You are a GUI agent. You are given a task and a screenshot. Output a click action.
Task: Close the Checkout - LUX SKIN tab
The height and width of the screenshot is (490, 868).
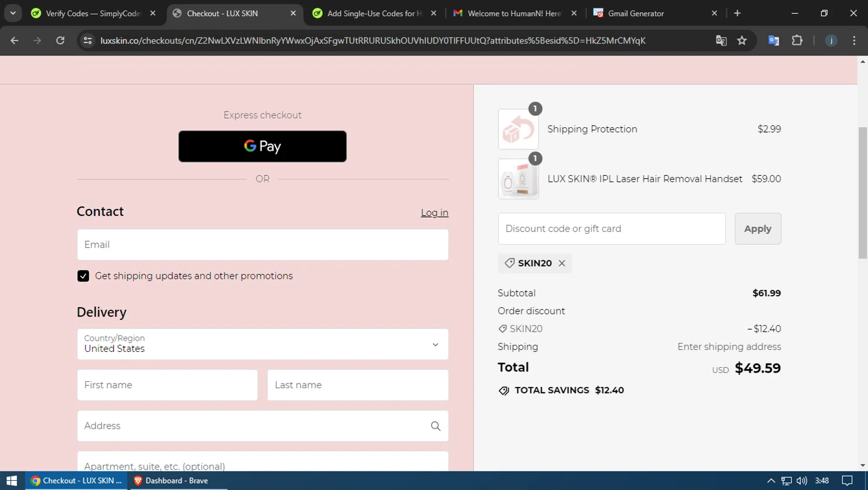pos(293,13)
